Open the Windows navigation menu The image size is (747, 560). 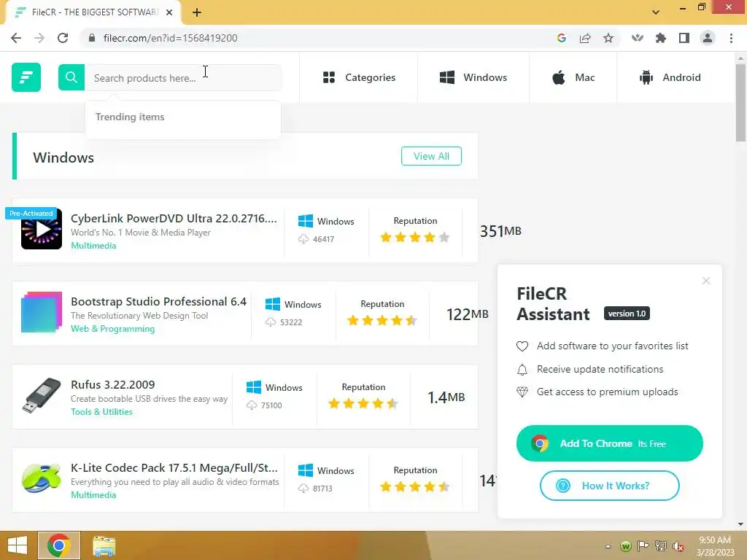(x=473, y=77)
